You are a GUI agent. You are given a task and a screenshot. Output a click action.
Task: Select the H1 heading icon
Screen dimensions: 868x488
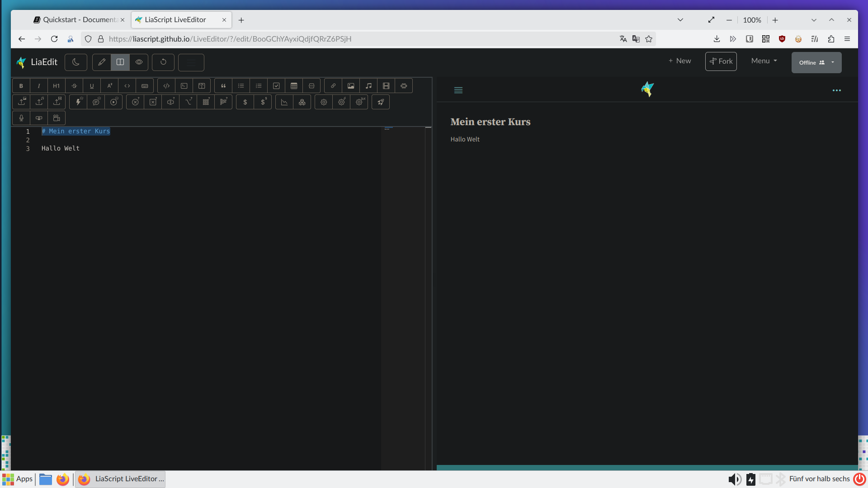[56, 85]
